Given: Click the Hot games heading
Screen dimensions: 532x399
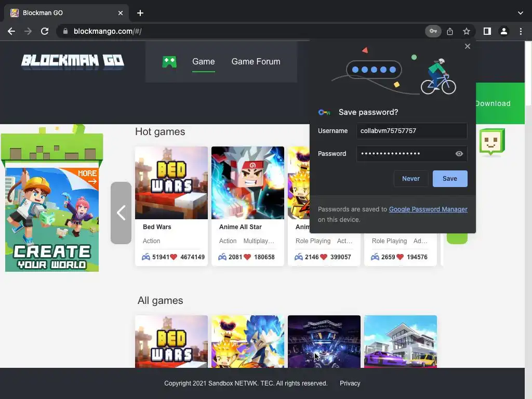Looking at the screenshot, I should 160,131.
